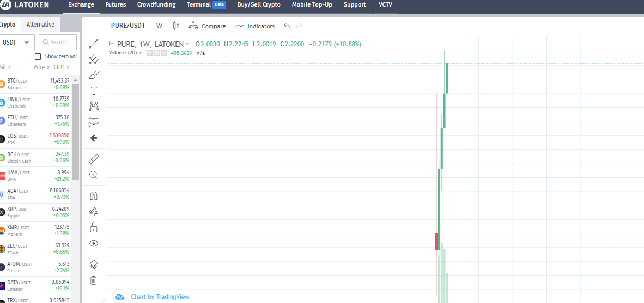Select the brush drawing tool
This screenshot has width=644, height=303.
coord(94,75)
